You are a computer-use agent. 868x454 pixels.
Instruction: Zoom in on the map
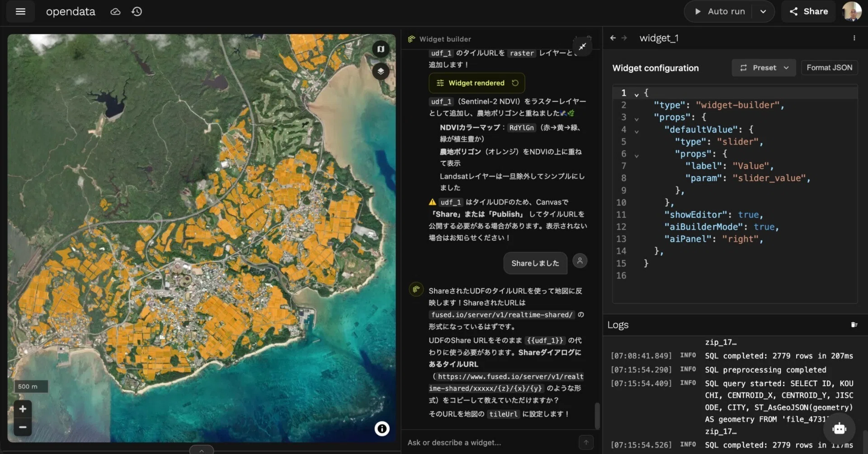(23, 409)
